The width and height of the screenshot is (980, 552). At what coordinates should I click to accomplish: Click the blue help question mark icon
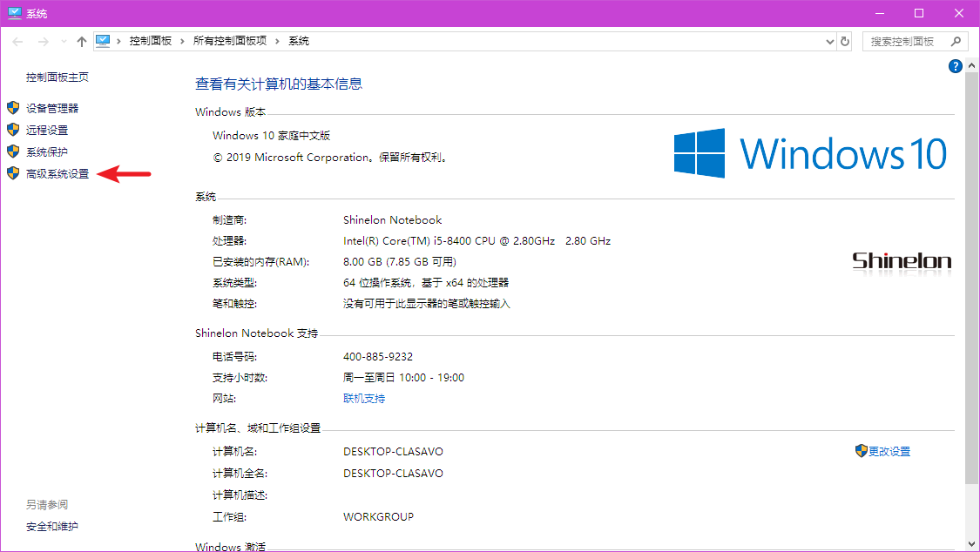click(955, 66)
